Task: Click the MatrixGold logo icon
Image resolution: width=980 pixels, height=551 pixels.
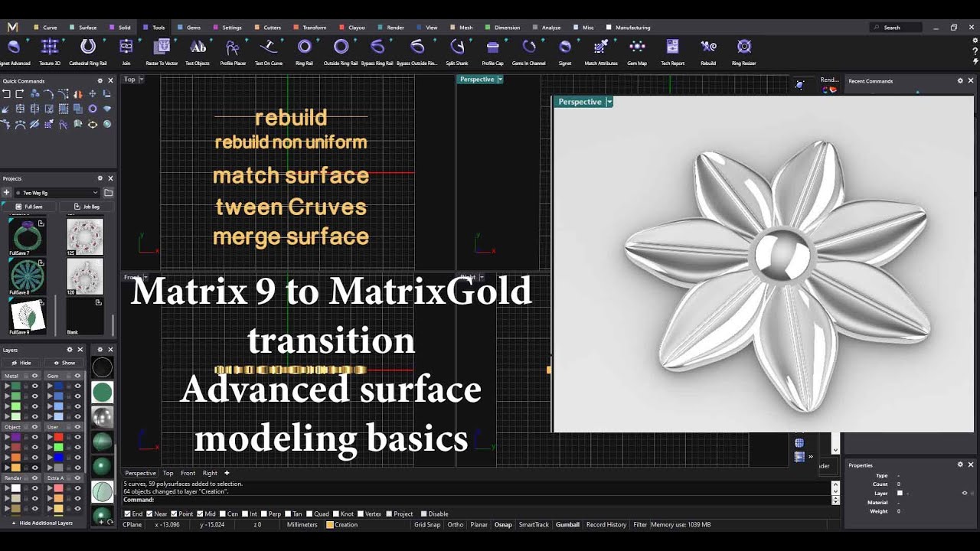Action: [x=13, y=27]
